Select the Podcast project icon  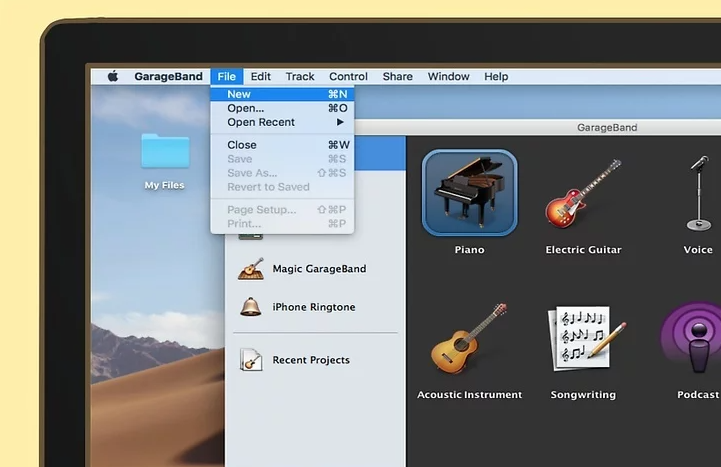point(691,338)
